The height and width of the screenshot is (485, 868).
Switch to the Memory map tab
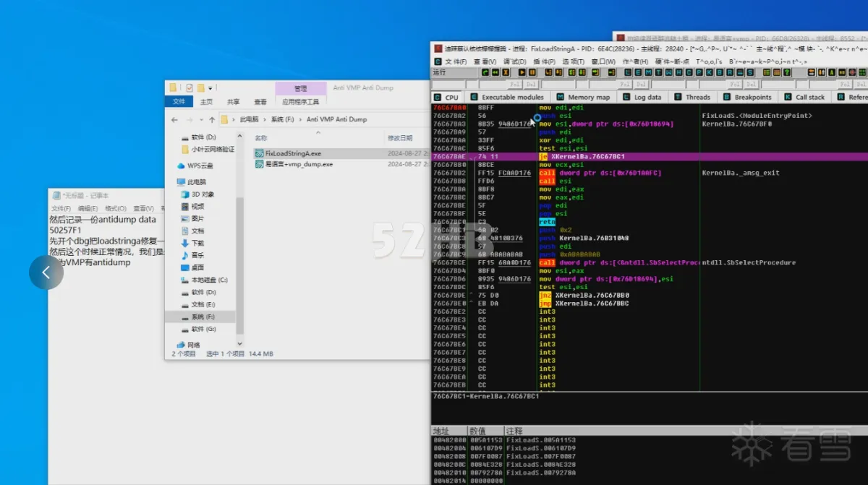583,97
